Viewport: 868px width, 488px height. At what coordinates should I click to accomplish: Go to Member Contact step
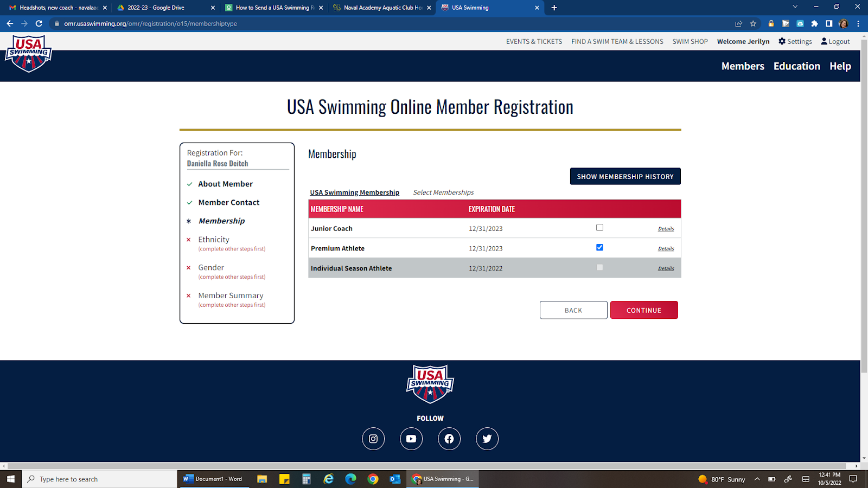229,202
